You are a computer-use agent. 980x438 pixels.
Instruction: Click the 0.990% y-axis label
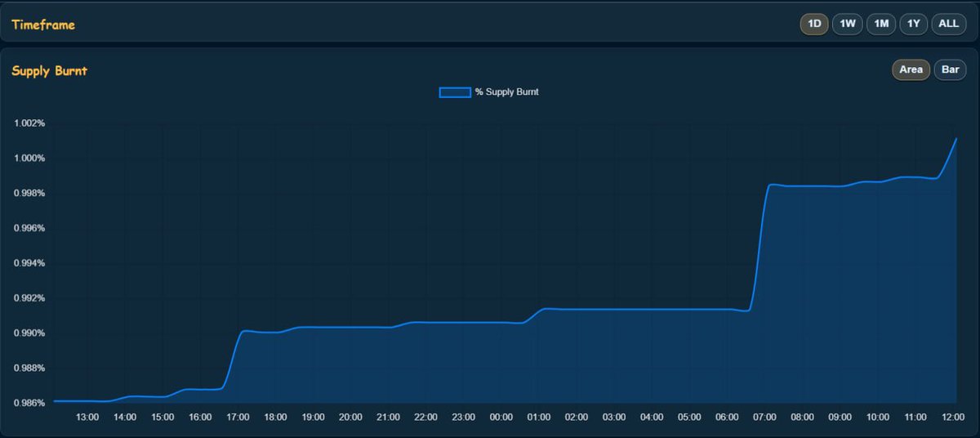29,333
